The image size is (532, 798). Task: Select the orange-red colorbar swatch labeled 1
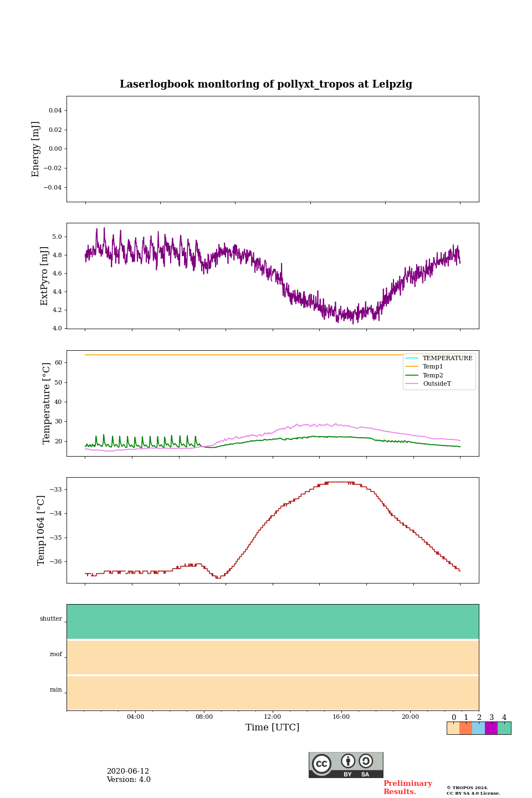click(465, 728)
